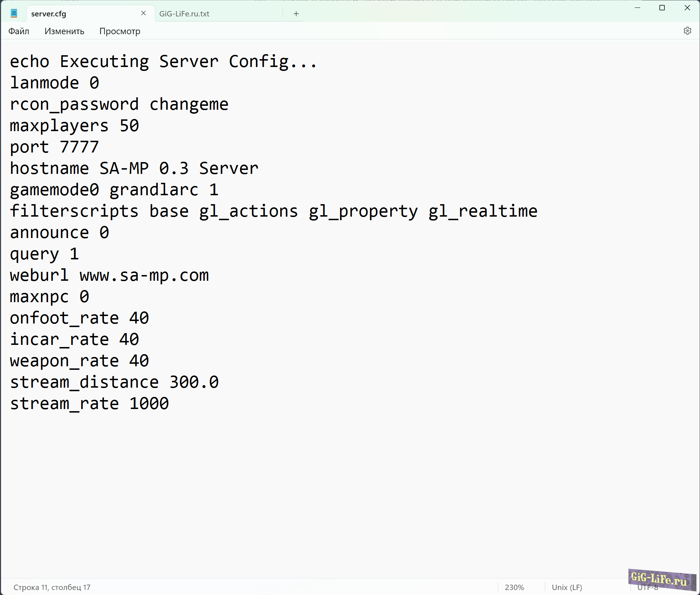This screenshot has width=700, height=595.
Task: Click the maxplayers 50 line
Action: click(74, 125)
